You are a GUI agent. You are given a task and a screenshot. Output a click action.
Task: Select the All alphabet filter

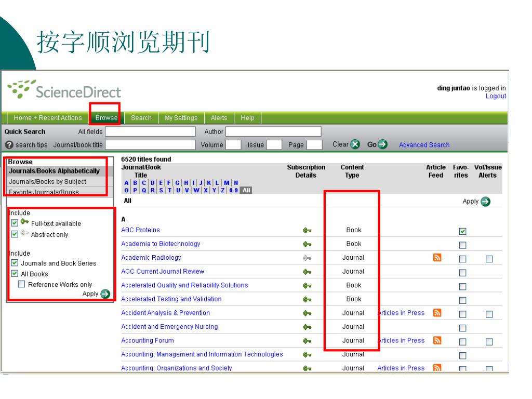tap(246, 190)
